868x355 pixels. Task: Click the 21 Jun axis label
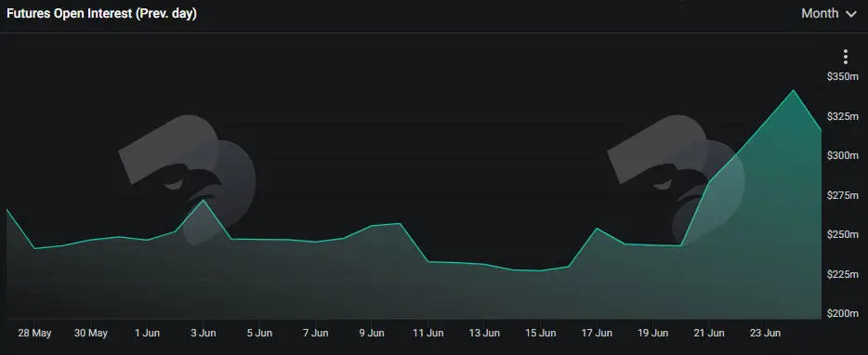pyautogui.click(x=709, y=333)
